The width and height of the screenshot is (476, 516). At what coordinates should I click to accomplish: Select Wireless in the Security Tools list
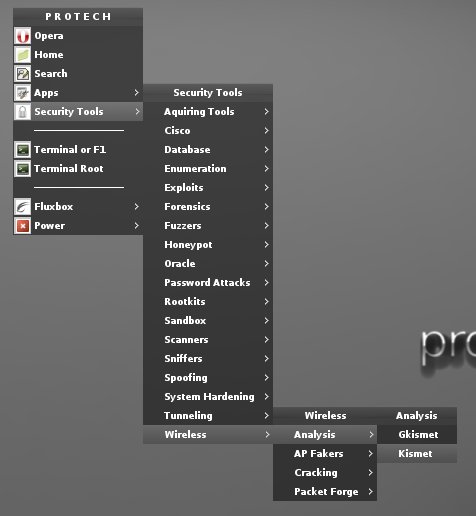point(208,435)
